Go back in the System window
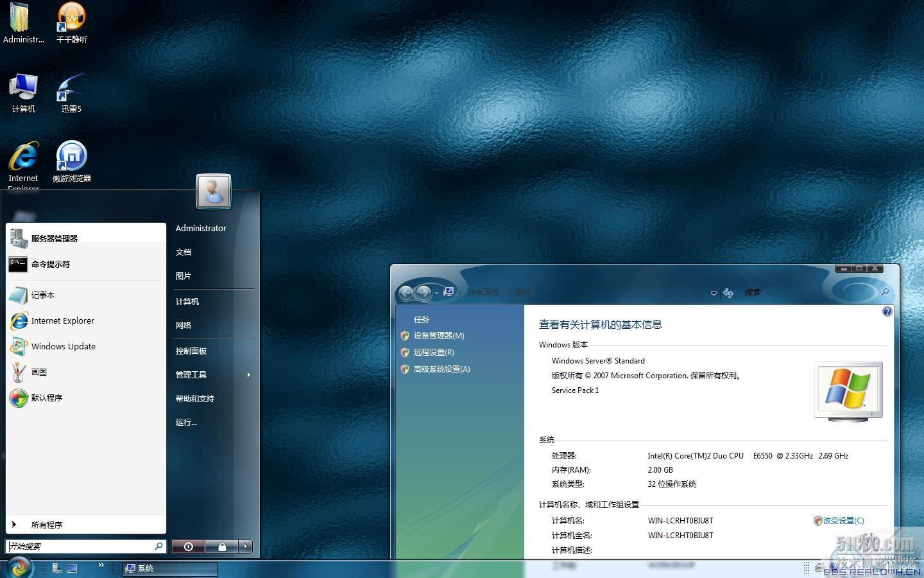This screenshot has width=924, height=578. point(406,293)
